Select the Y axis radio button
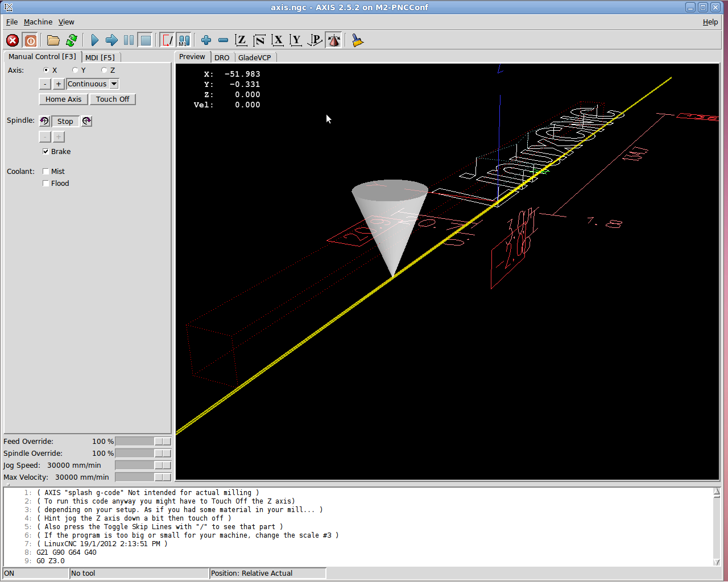The width and height of the screenshot is (728, 582). coord(75,70)
